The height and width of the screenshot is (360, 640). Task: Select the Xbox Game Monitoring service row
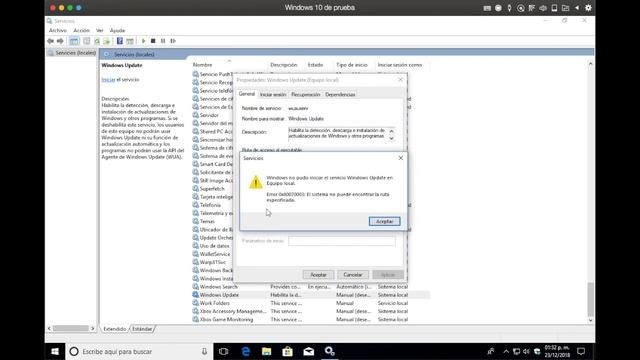pyautogui.click(x=311, y=320)
